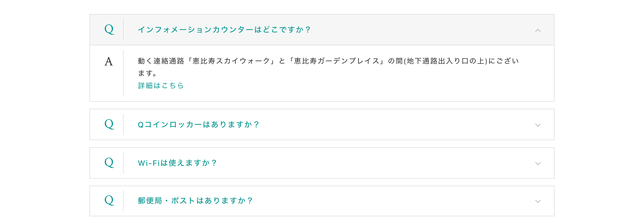
Task: Click the Q icon beside コインロッカー question
Action: click(x=109, y=124)
